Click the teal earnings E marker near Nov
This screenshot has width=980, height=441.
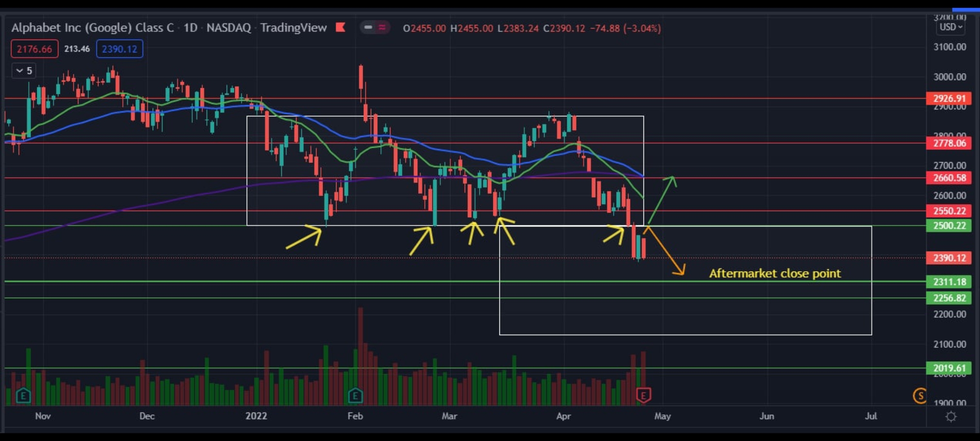coord(23,395)
